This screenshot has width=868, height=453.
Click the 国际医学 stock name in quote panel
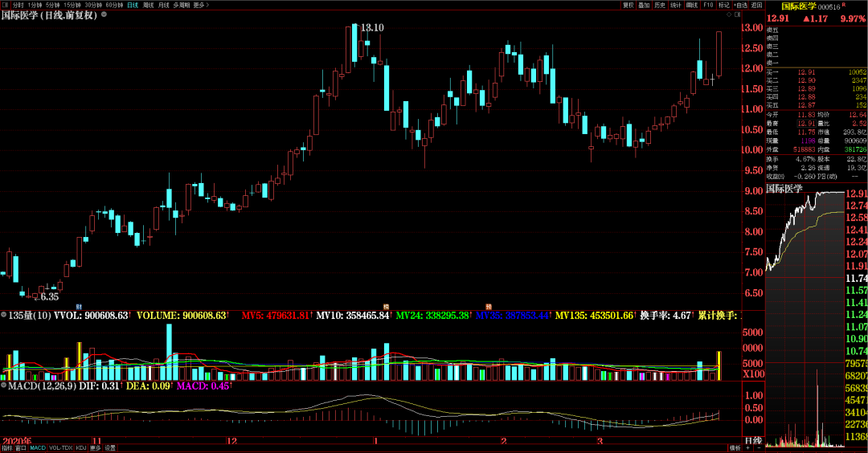tap(799, 6)
